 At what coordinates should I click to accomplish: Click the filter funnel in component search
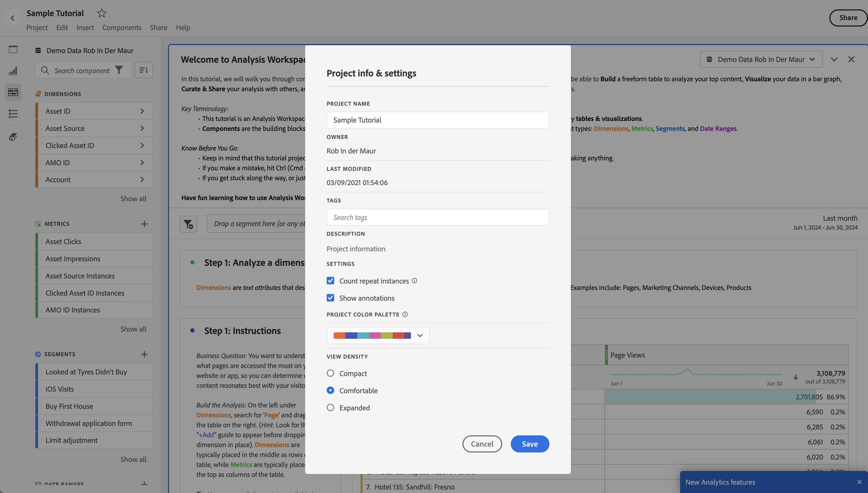point(119,70)
